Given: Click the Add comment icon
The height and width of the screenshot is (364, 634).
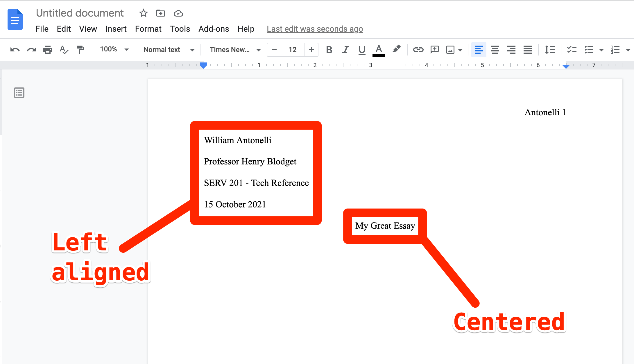Looking at the screenshot, I should 435,50.
